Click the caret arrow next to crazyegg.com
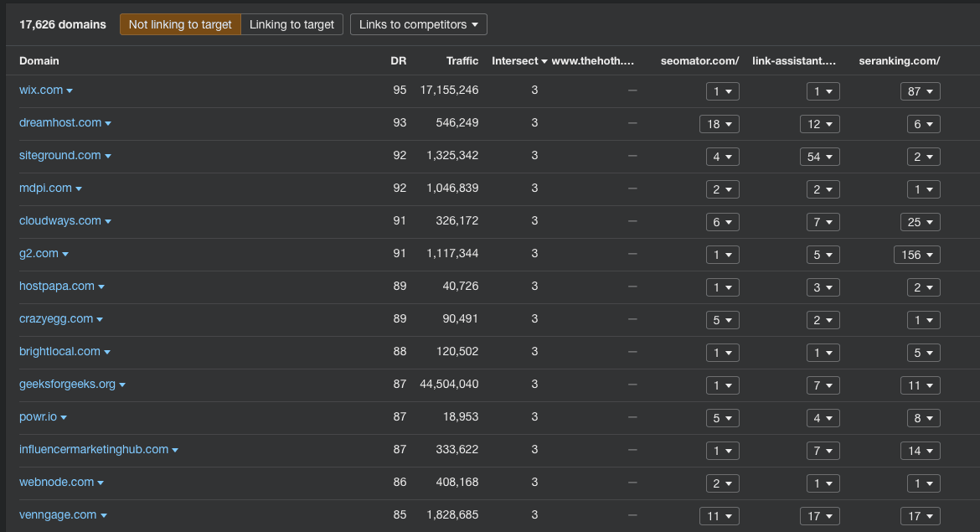Screen dimensions: 980x532 (x=100, y=320)
